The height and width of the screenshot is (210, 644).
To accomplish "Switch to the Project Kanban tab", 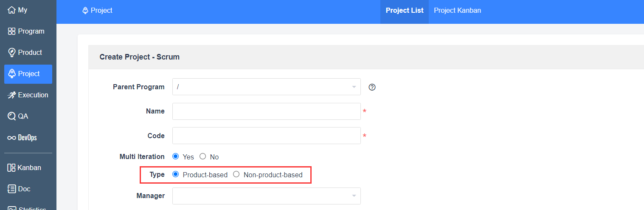I will [457, 10].
